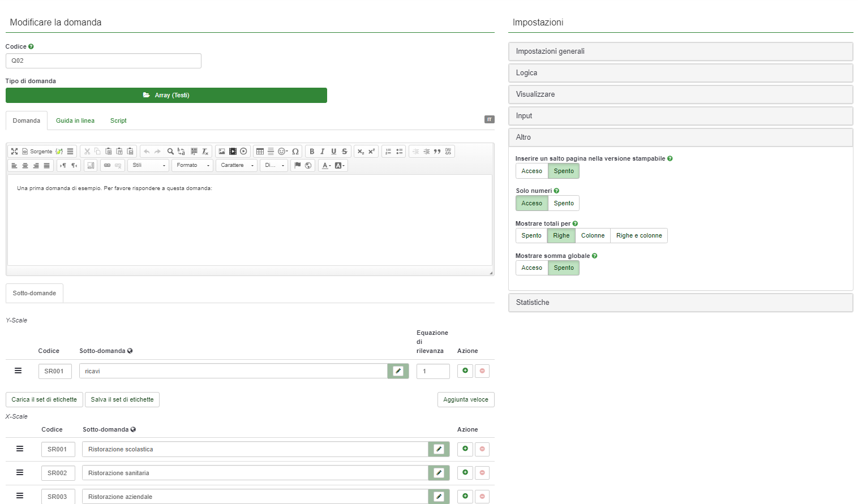The height and width of the screenshot is (504, 858).
Task: Switch to the Guida in linea tab
Action: 75,120
